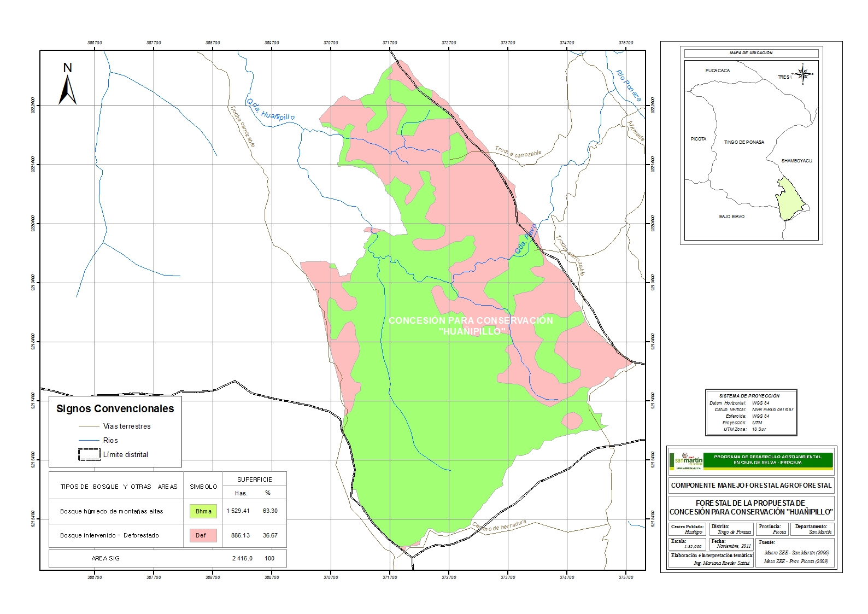Select the AREA SIG total row

coord(167,558)
